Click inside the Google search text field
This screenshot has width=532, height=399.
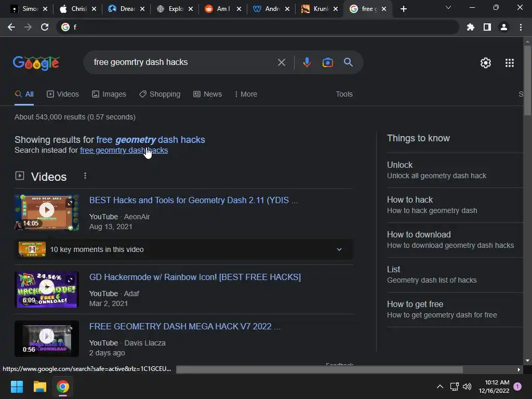[182, 62]
